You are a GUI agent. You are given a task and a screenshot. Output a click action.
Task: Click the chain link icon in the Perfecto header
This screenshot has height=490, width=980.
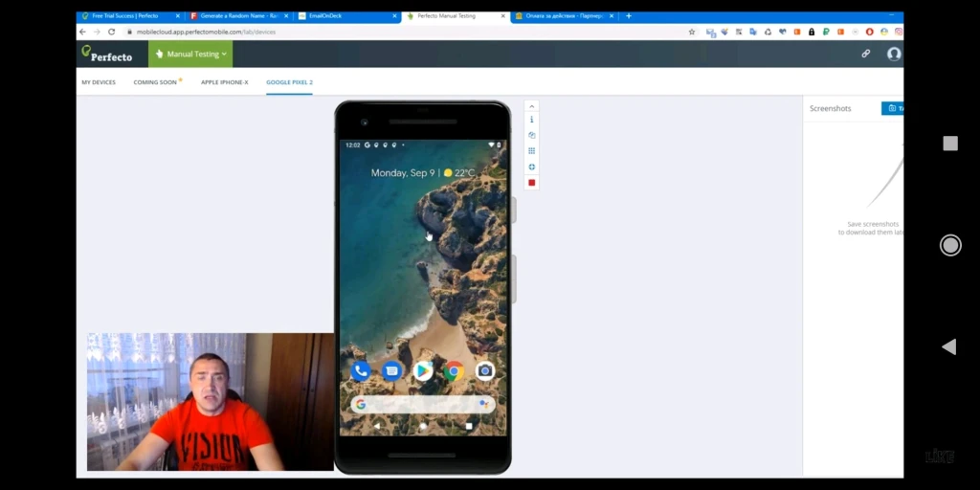(x=865, y=54)
